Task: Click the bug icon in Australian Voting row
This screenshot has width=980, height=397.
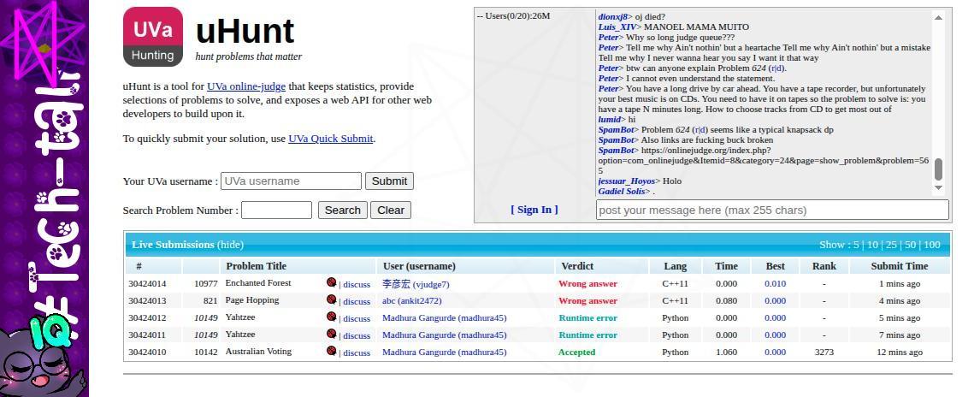Action: (331, 352)
